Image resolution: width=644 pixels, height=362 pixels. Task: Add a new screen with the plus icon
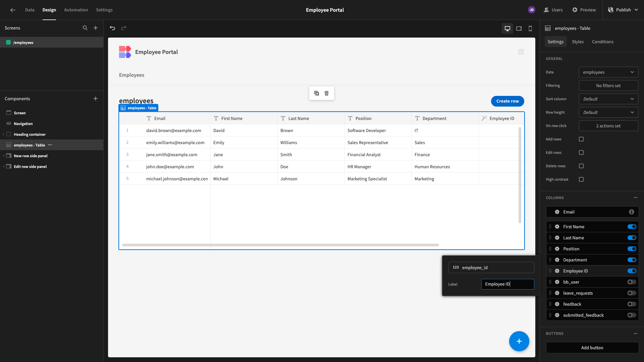(x=96, y=28)
